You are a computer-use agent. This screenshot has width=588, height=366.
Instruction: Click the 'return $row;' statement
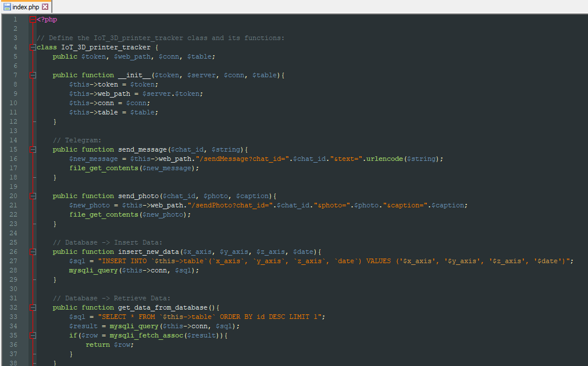(109, 345)
